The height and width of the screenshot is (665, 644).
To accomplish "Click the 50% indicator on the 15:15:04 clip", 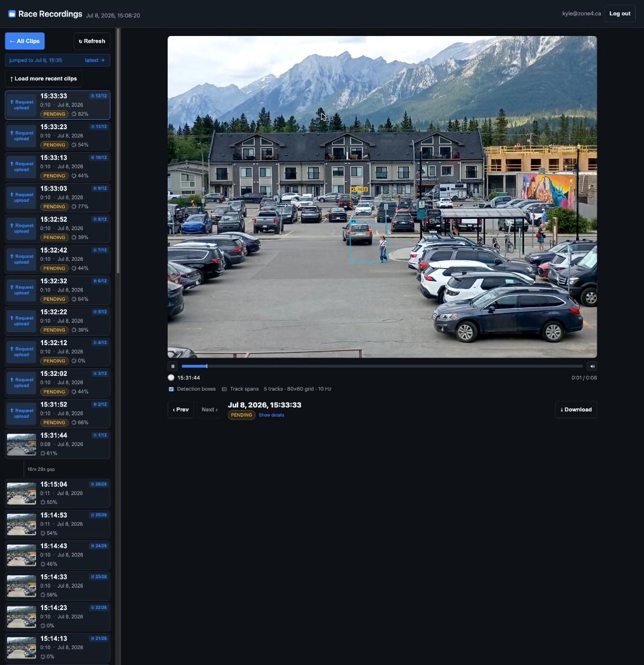I will (49, 502).
